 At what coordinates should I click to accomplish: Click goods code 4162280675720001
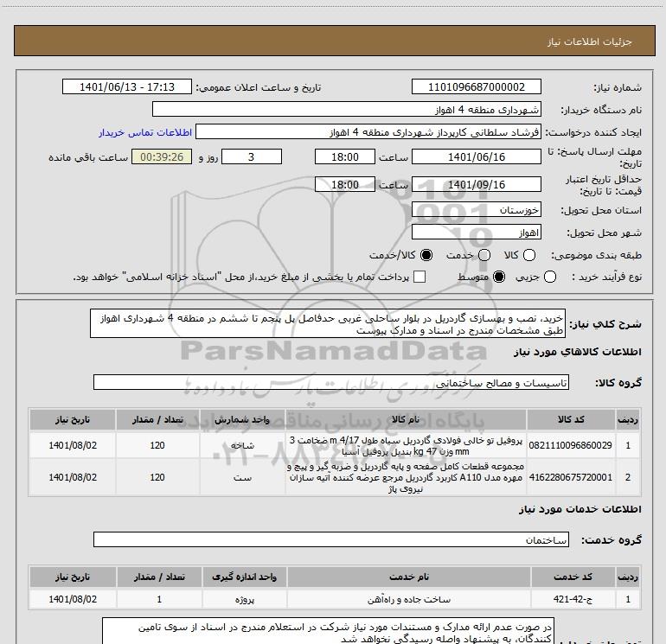click(x=571, y=477)
